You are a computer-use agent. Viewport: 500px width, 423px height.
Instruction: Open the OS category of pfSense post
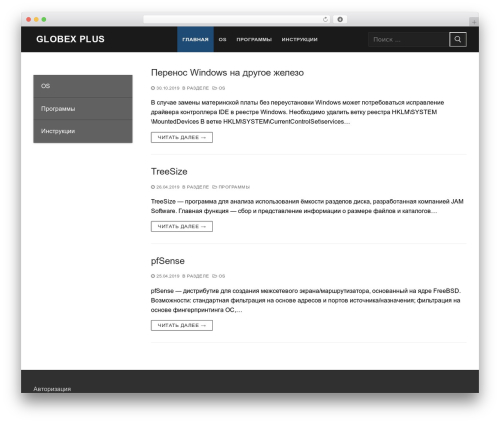(x=222, y=276)
